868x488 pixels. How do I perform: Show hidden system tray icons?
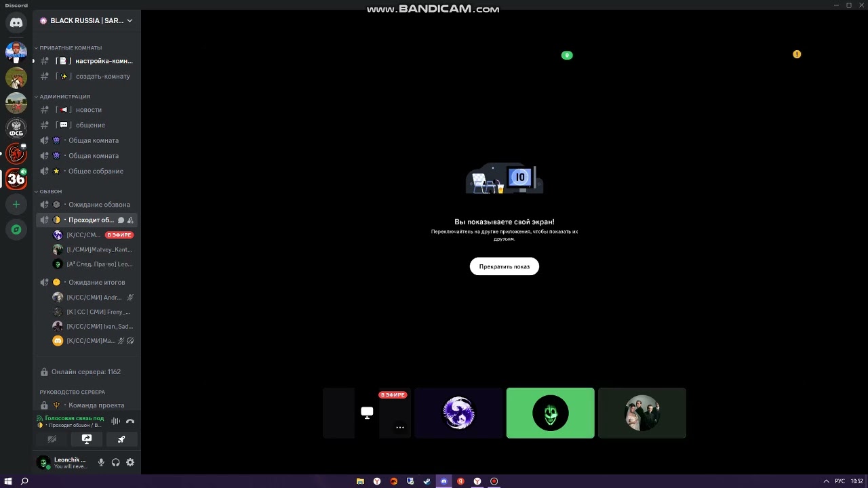(826, 481)
